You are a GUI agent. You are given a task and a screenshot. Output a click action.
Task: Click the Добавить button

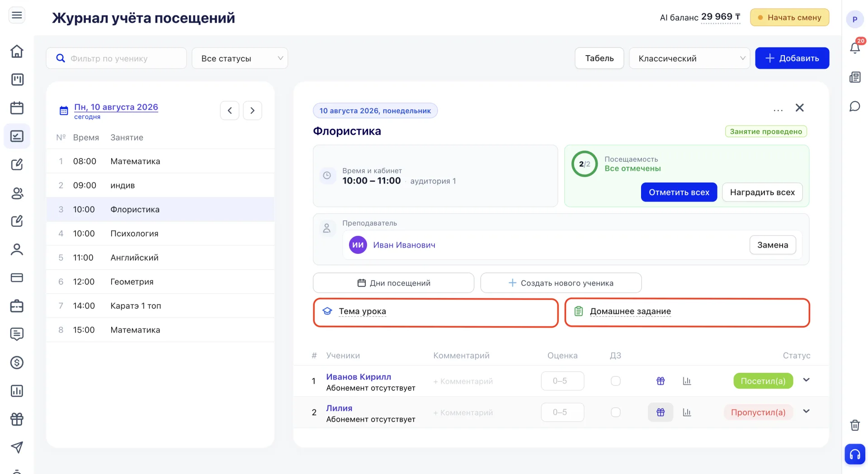pyautogui.click(x=792, y=58)
